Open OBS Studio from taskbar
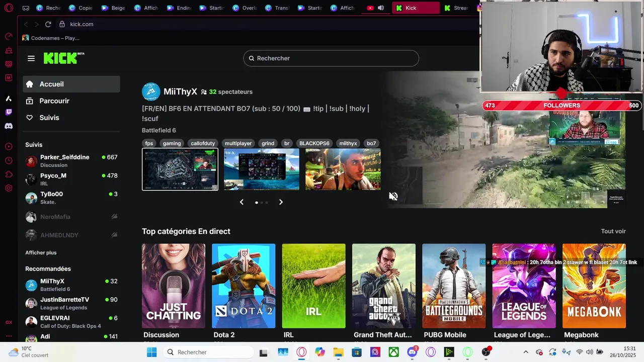The height and width of the screenshot is (362, 644). 486,352
